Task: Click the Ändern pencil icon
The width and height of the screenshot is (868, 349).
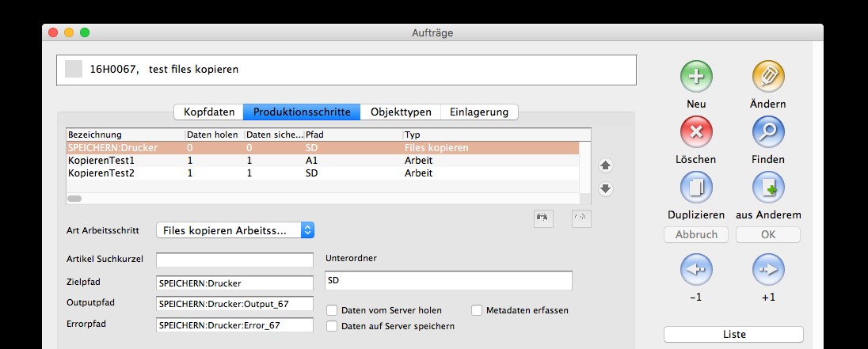Action: pyautogui.click(x=767, y=76)
